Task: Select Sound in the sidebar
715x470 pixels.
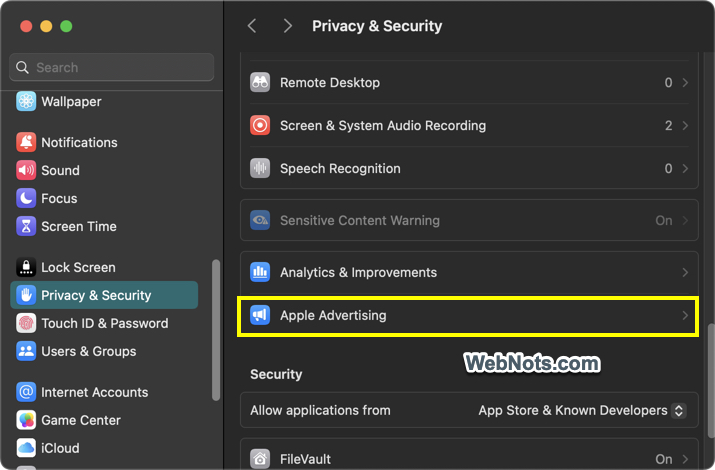Action: click(104, 170)
